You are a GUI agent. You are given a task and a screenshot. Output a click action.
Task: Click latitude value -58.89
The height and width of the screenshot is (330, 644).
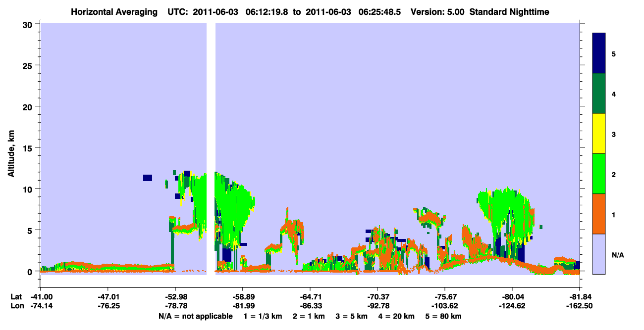click(x=242, y=297)
